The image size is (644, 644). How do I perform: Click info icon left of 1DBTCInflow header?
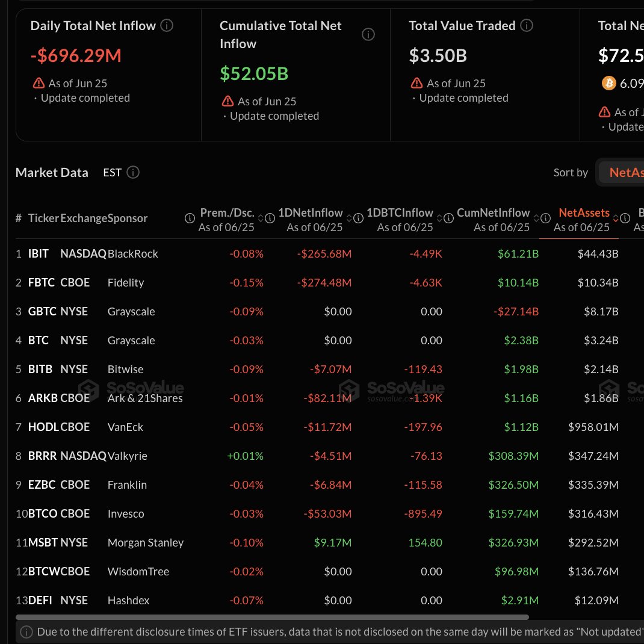(358, 218)
